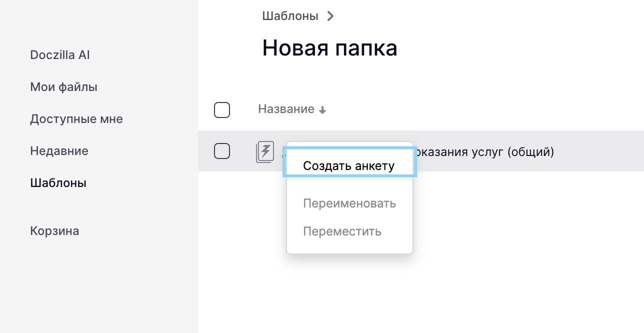The image size is (644, 333).
Task: Open Доступные мне in the sidebar
Action: coord(76,119)
